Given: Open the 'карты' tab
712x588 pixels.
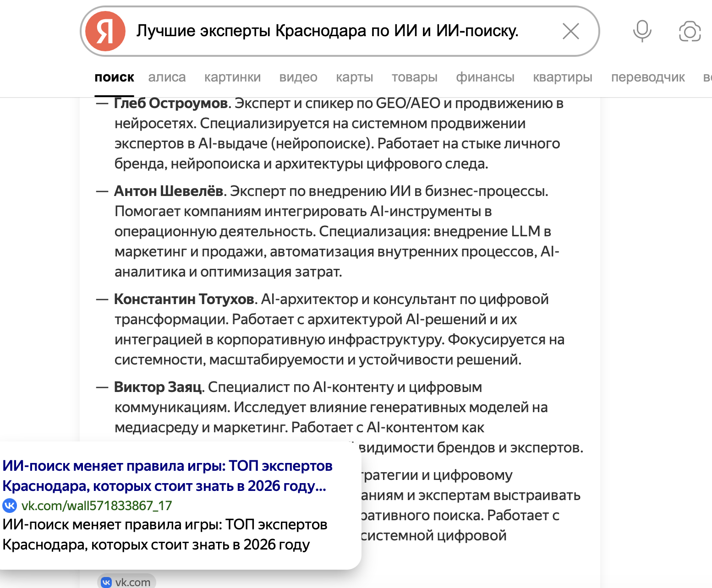Looking at the screenshot, I should point(354,77).
